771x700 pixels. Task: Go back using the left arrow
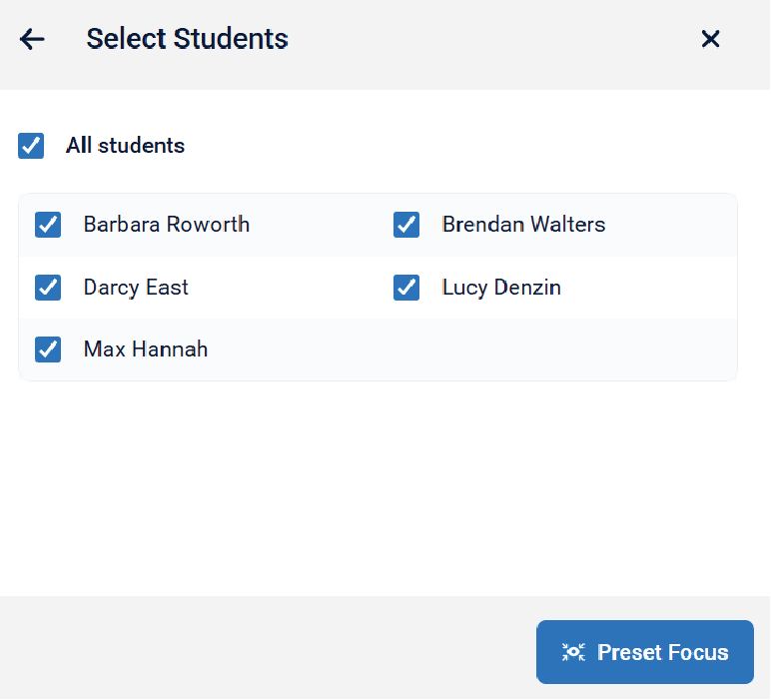[32, 39]
